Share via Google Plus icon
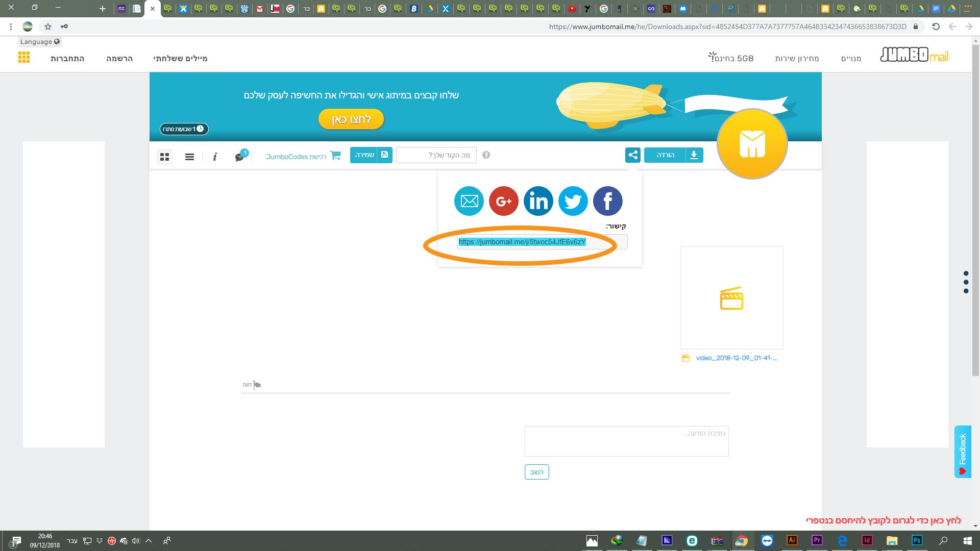 pos(503,201)
